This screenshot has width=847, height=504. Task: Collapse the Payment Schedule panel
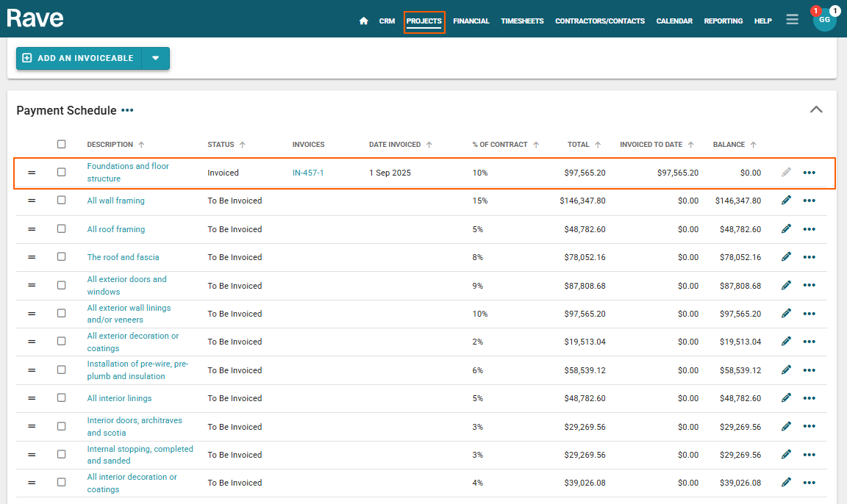(816, 109)
